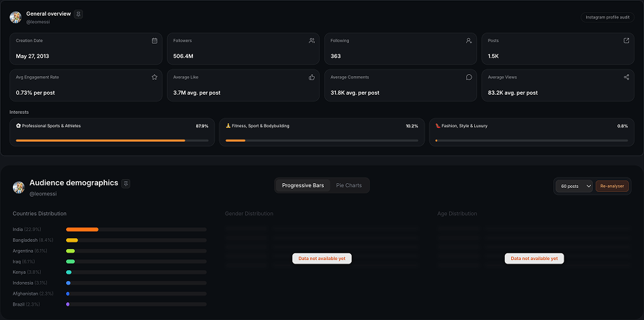Click the '363' following value
644x320 pixels.
pyautogui.click(x=335, y=57)
